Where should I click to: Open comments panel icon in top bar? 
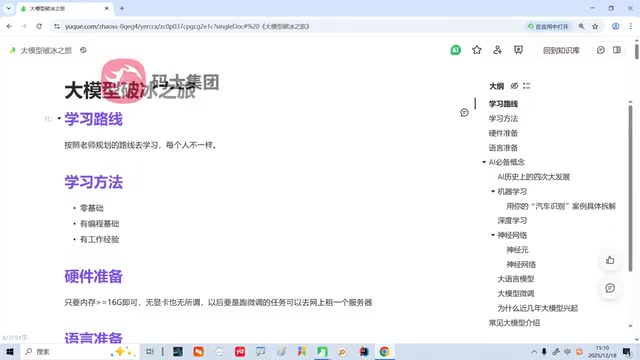pyautogui.click(x=601, y=50)
